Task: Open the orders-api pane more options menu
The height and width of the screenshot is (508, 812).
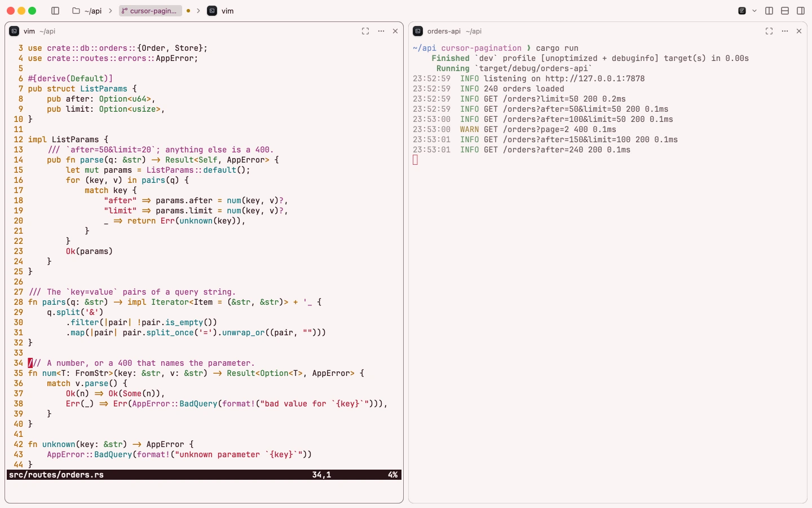Action: point(785,31)
